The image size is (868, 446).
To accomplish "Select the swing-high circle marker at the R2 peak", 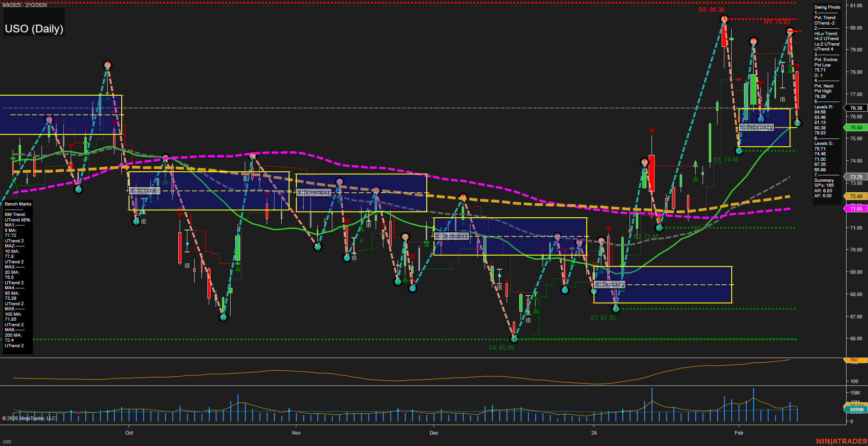I will click(x=723, y=19).
